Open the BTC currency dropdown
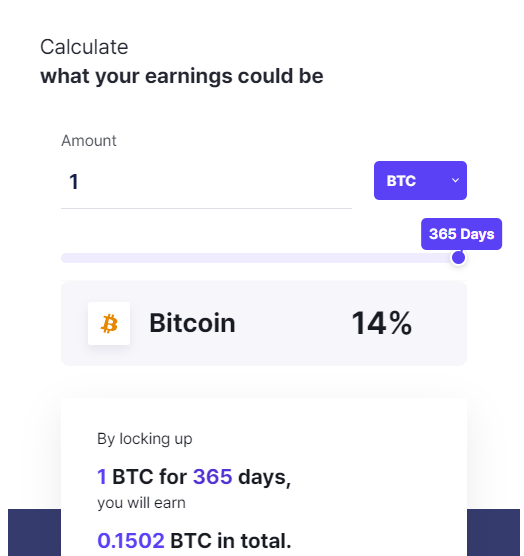The image size is (524, 556). point(420,180)
